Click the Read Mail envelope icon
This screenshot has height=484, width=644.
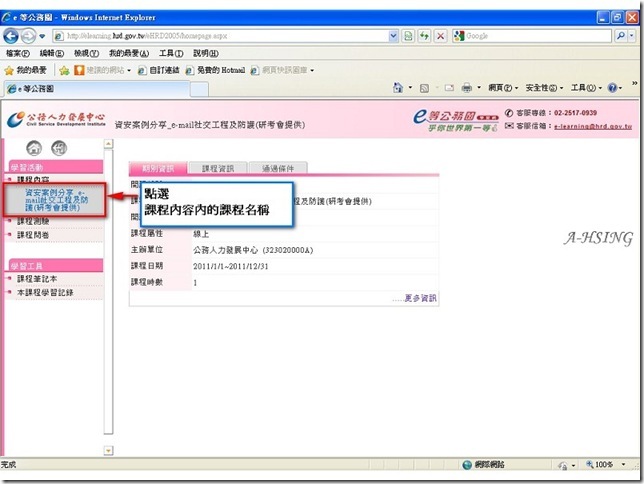(x=449, y=88)
